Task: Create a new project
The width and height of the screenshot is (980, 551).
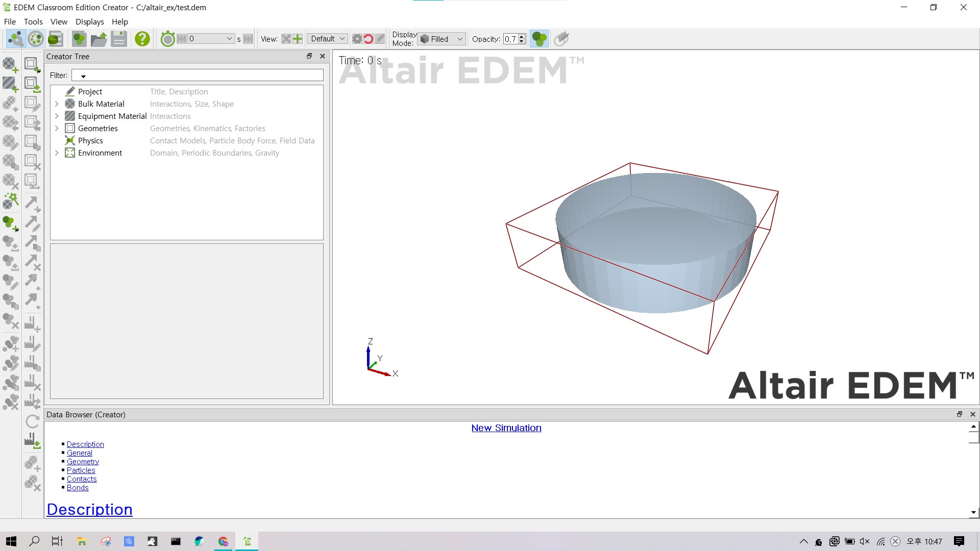Action: [x=79, y=38]
